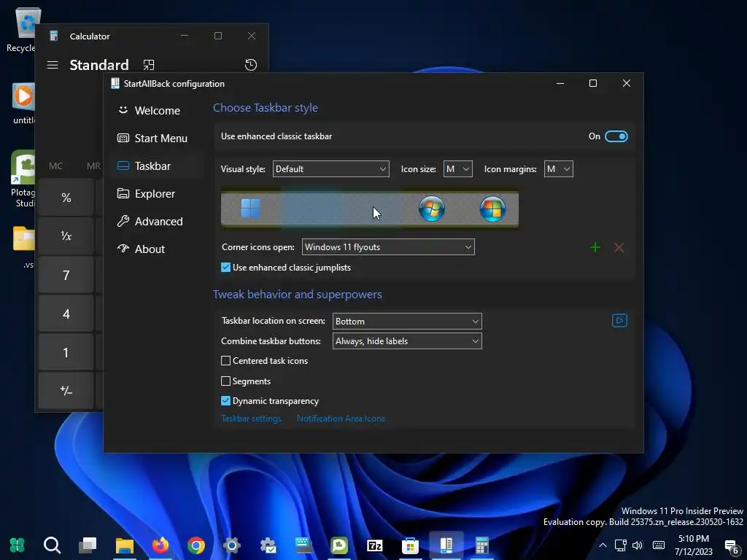Open the About section

157,249
